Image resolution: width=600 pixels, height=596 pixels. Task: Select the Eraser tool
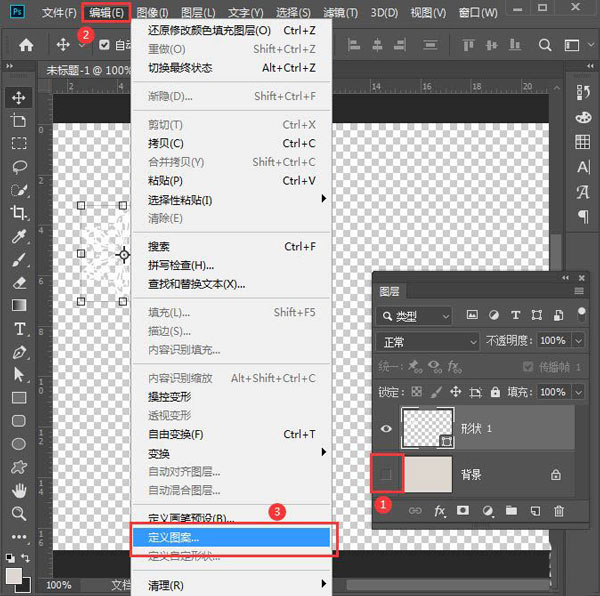pyautogui.click(x=19, y=283)
